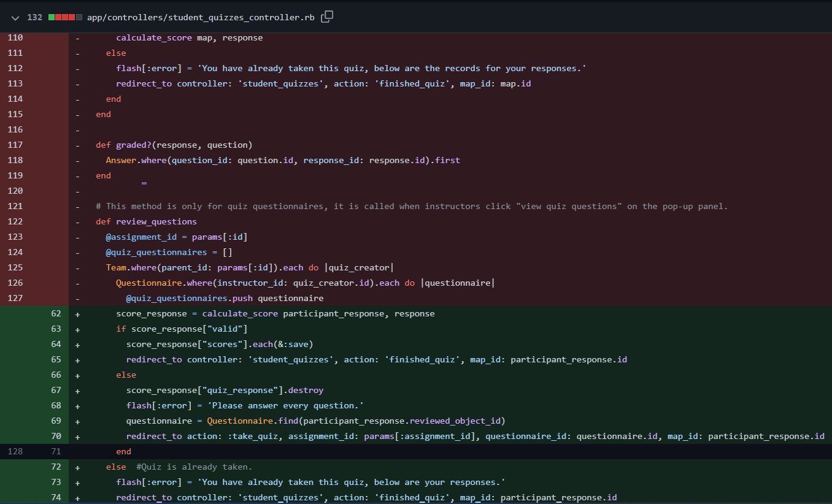Screen dimensions: 832x504
Task: Copy the file path to clipboard
Action: tap(326, 17)
